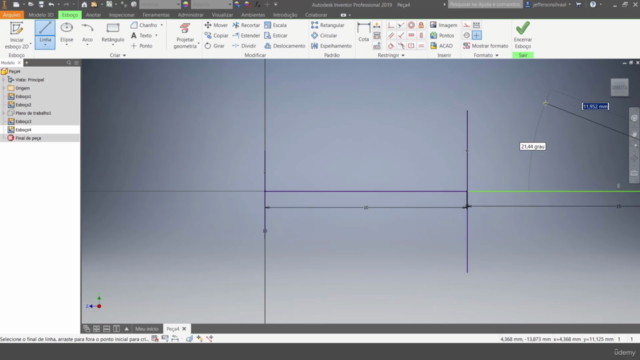This screenshot has height=360, width=640.
Task: Open the Meu início document tab
Action: (147, 329)
